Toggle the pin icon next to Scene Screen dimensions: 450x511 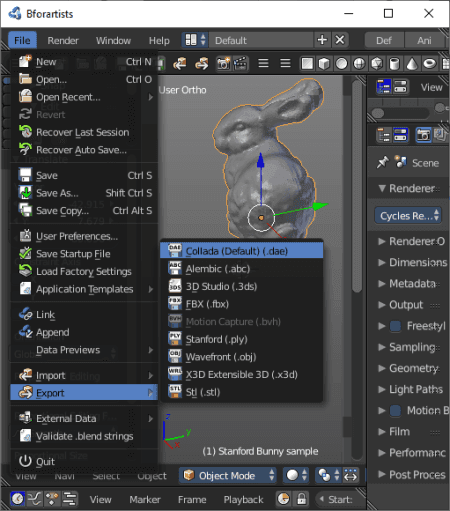coord(383,162)
